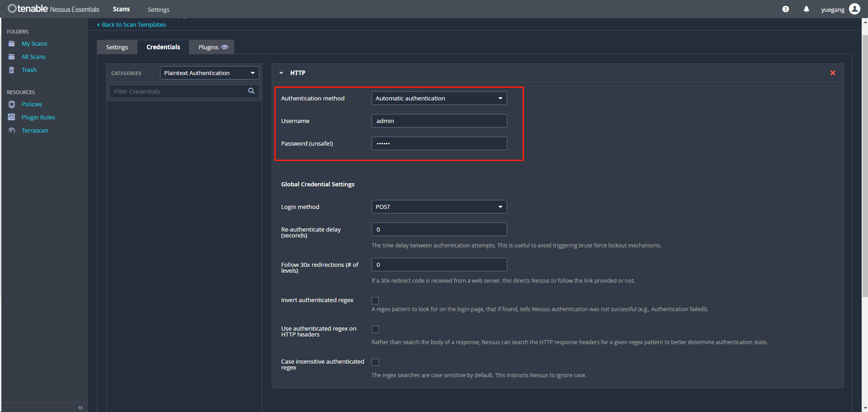Open the Trash link
The width and height of the screenshot is (868, 412).
click(x=29, y=70)
